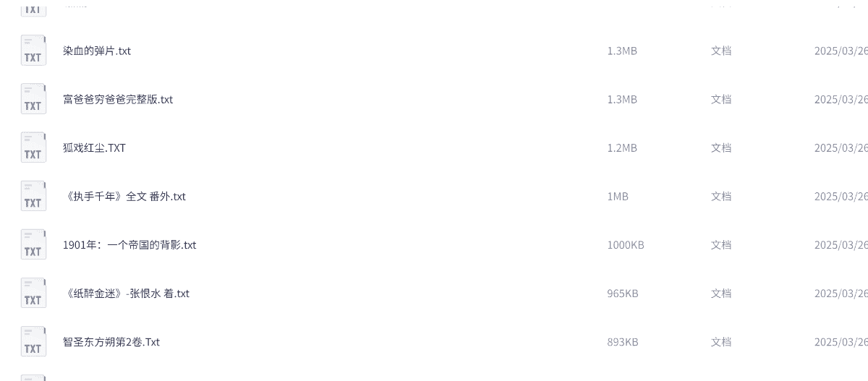Click the file name 狐戏红尘.TXT
The height and width of the screenshot is (381, 868).
(x=94, y=147)
